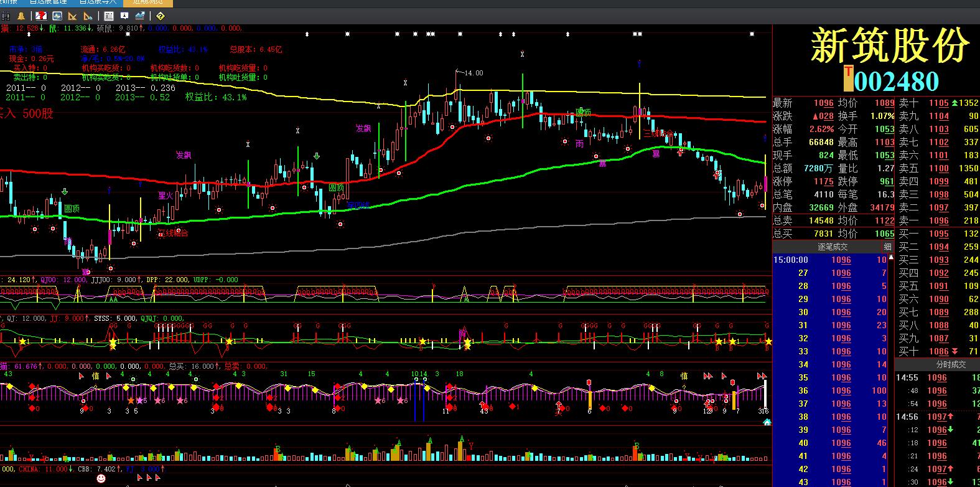
Task: Click the 三线粘合 signal label
Action: [x=658, y=133]
